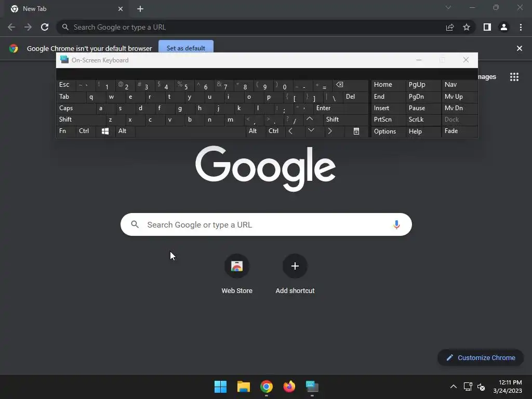Screen dimensions: 532x399
Task: Expand the system tray hidden icons chevron
Action: click(x=453, y=387)
